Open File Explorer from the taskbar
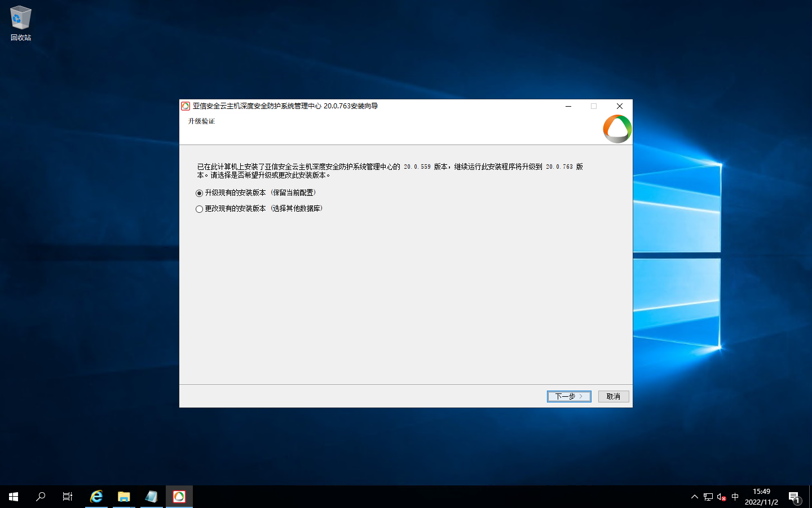The width and height of the screenshot is (812, 508). tap(124, 497)
